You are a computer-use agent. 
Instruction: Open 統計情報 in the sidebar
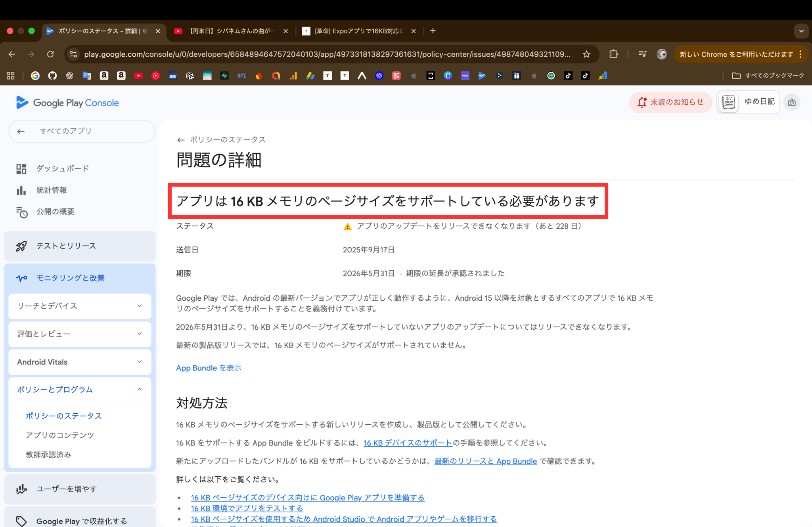coord(52,190)
